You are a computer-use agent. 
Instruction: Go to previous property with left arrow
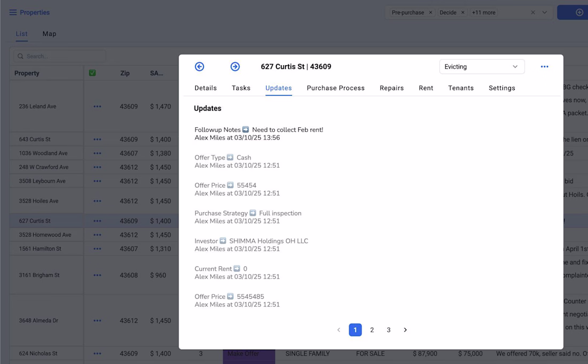point(199,66)
